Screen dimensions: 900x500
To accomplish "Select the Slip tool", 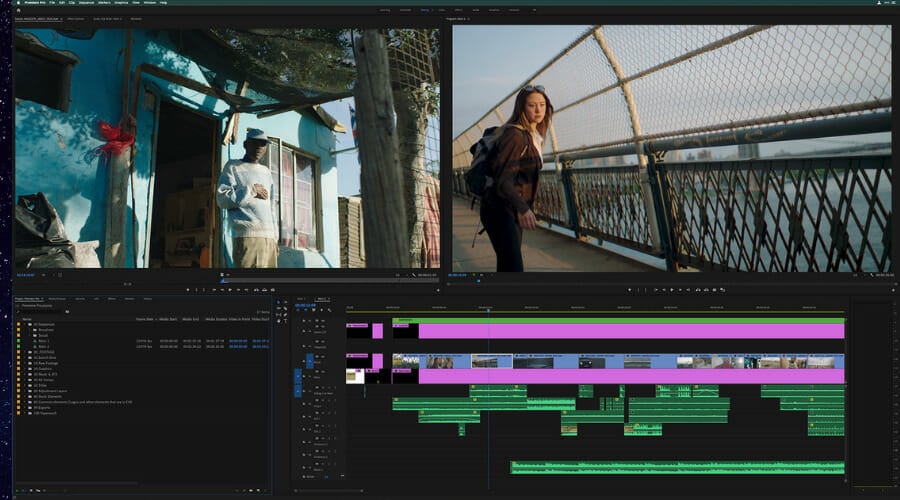I will pos(278,315).
